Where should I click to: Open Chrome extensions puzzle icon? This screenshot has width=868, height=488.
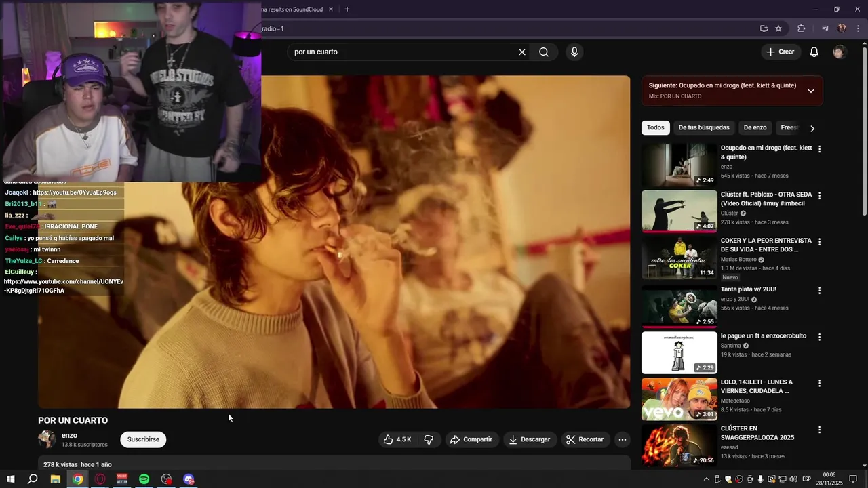pos(802,28)
